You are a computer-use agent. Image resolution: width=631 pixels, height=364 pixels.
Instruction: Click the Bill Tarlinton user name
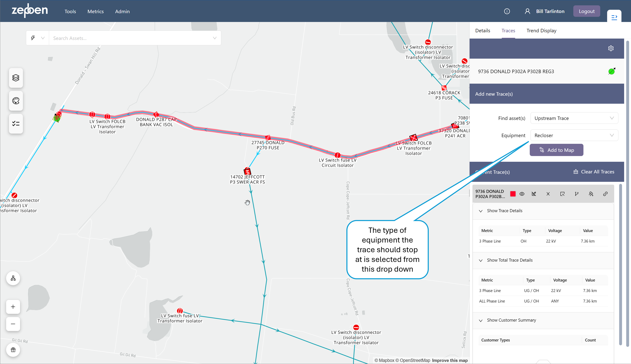(x=550, y=11)
